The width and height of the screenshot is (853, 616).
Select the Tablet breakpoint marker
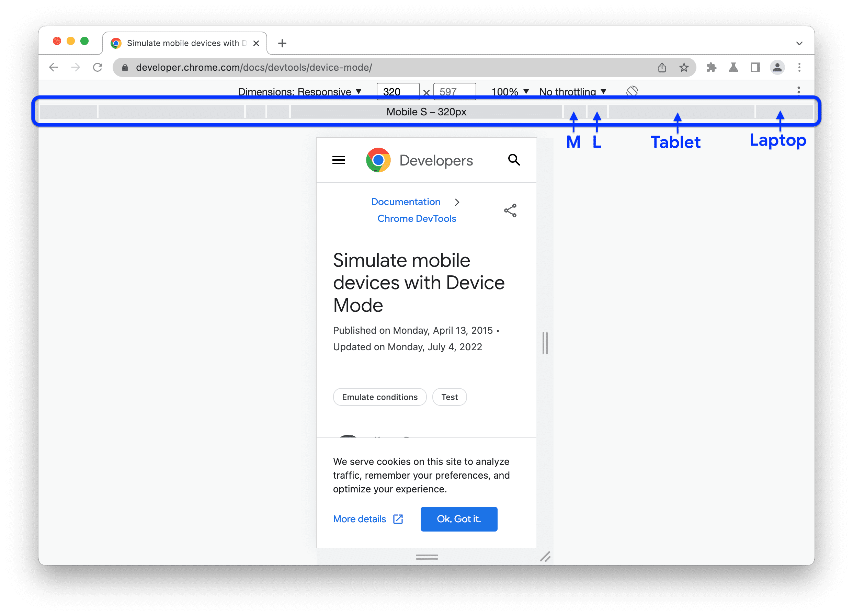pos(676,111)
